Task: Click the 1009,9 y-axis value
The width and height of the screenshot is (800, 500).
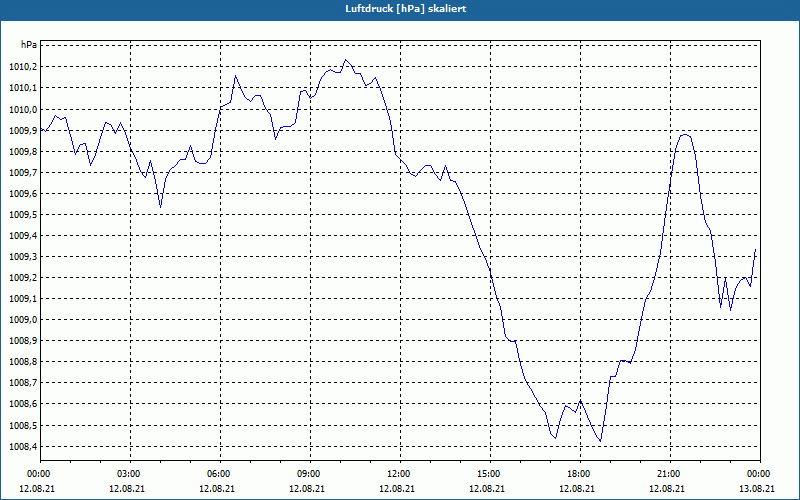Action: [x=23, y=130]
